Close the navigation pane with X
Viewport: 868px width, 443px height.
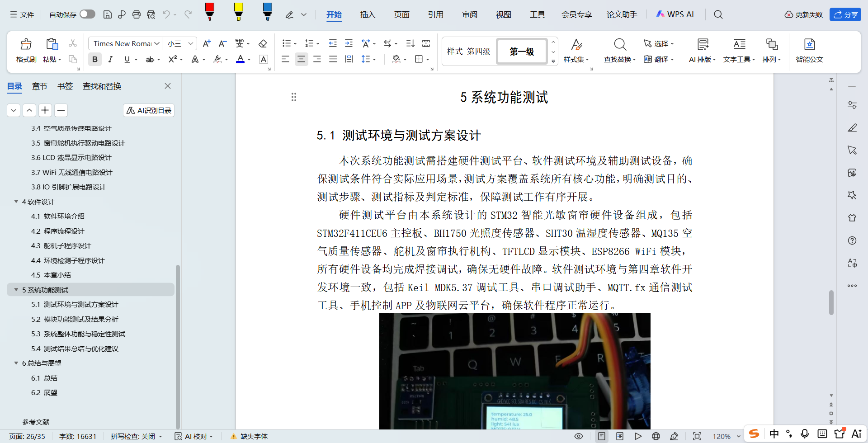(x=168, y=86)
